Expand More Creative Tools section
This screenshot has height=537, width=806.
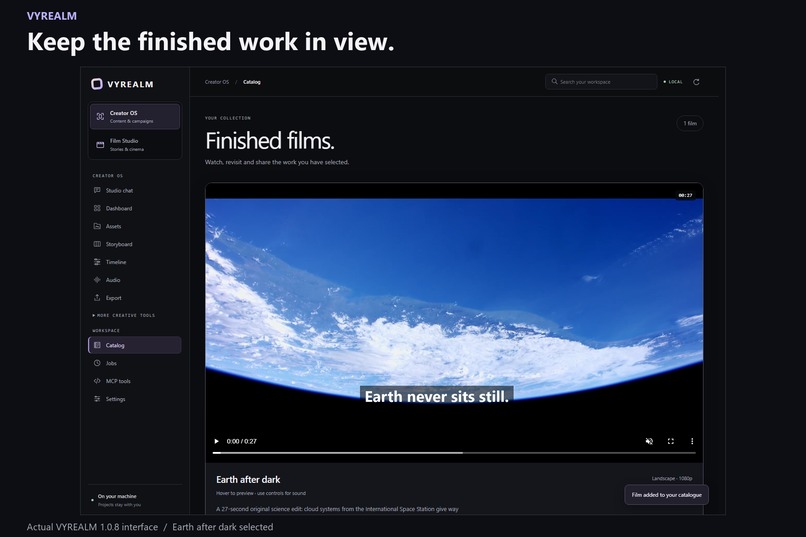pos(124,316)
